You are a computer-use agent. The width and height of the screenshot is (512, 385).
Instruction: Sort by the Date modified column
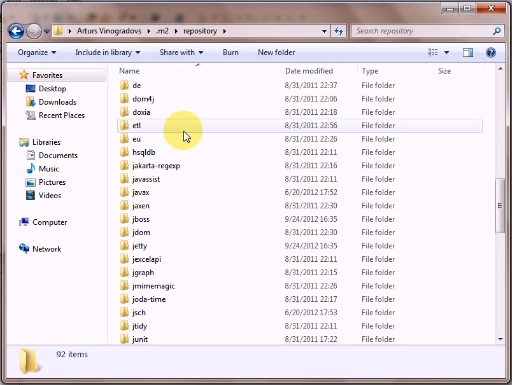[309, 71]
